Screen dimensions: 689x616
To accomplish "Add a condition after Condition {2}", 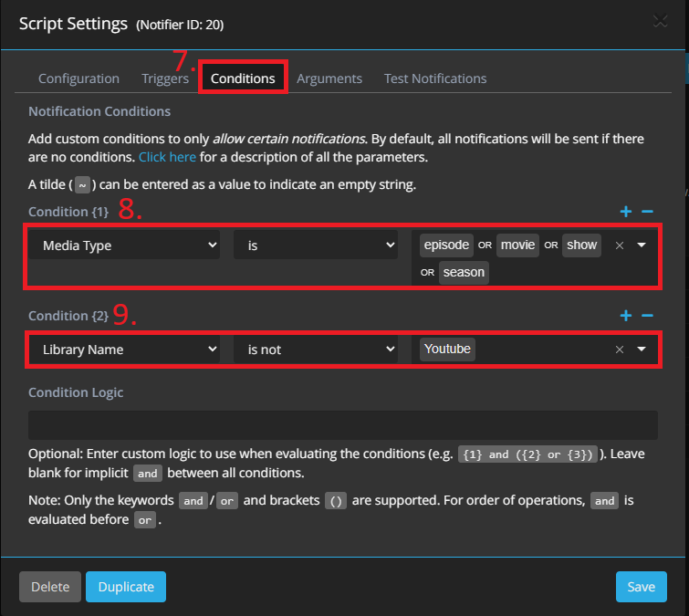I will pyautogui.click(x=626, y=316).
